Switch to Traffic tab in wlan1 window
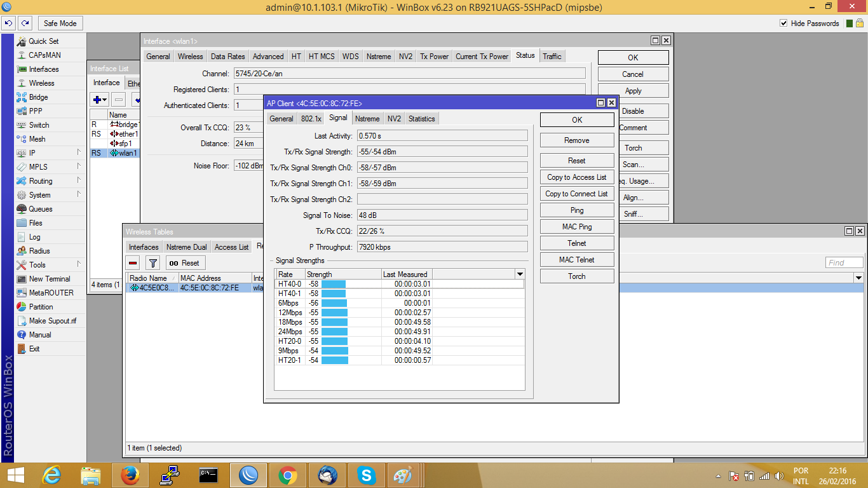This screenshot has width=868, height=488. point(552,57)
